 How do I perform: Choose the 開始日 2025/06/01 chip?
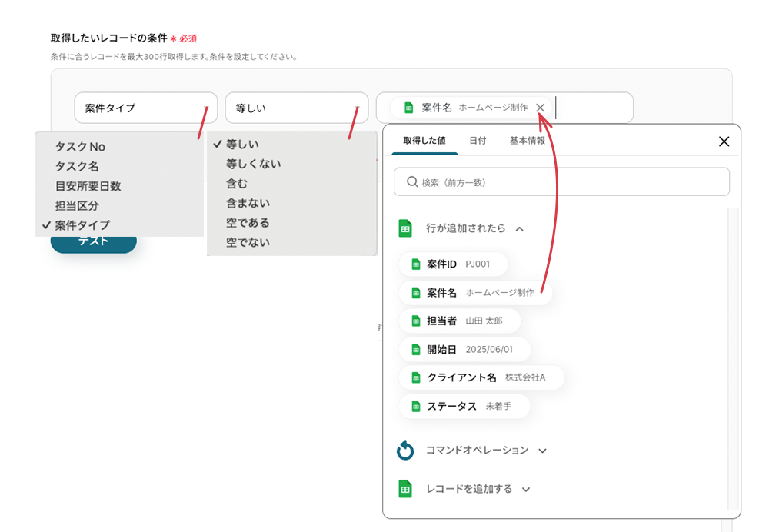[464, 350]
